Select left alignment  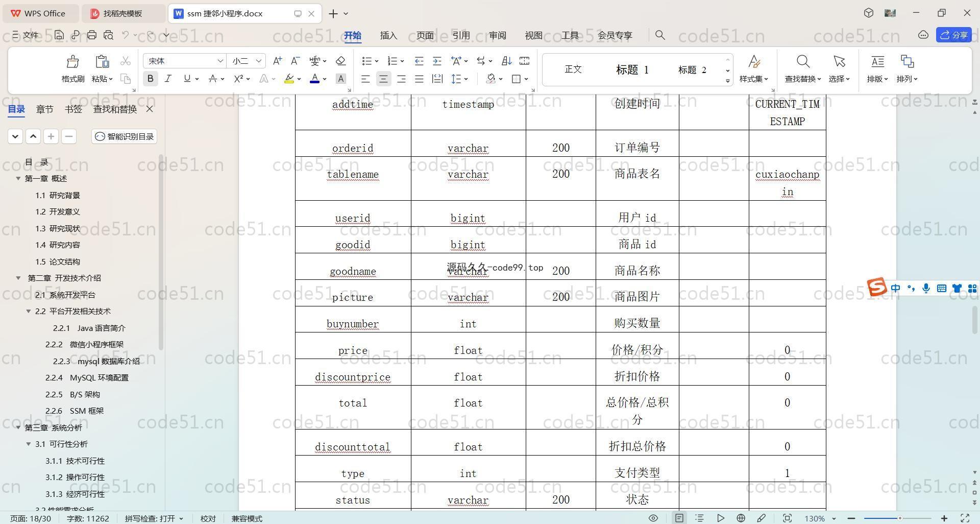coord(365,79)
